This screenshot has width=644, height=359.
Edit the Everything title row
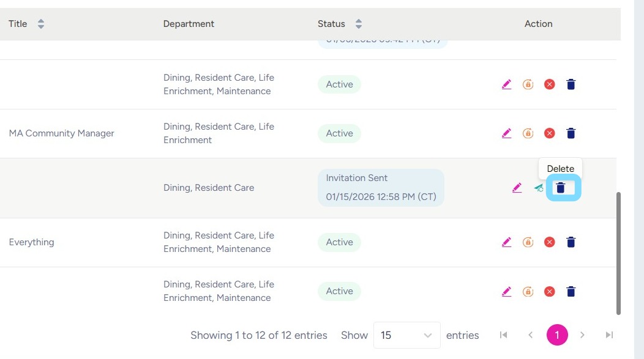pyautogui.click(x=506, y=242)
